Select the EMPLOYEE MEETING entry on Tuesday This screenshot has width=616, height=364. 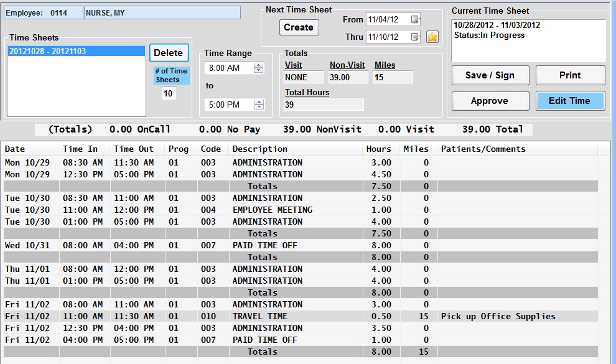point(273,210)
